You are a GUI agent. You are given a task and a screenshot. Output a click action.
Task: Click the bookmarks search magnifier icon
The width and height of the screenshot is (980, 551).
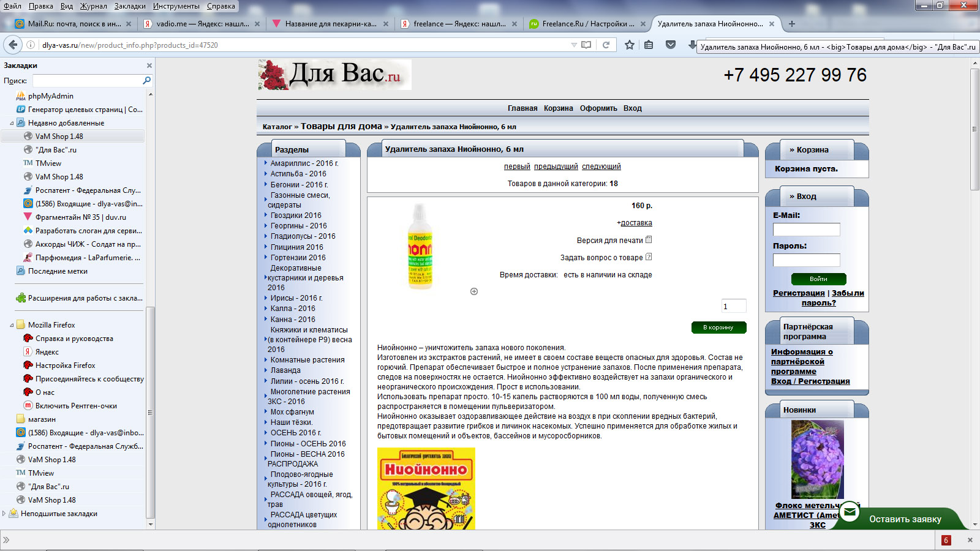tap(146, 80)
